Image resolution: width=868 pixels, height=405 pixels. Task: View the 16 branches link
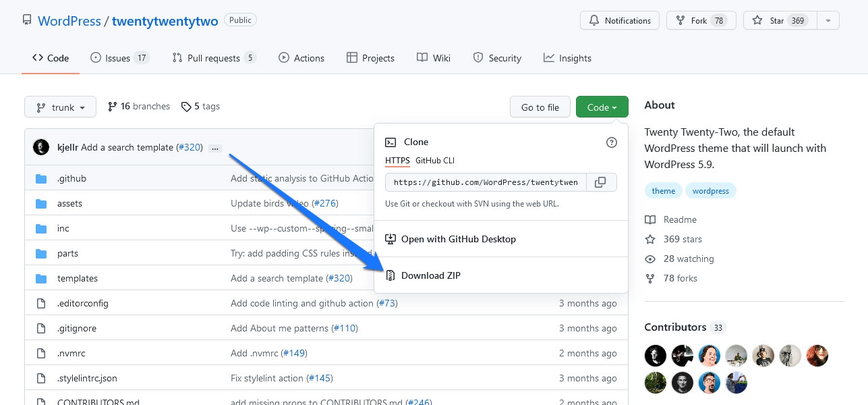tap(139, 107)
